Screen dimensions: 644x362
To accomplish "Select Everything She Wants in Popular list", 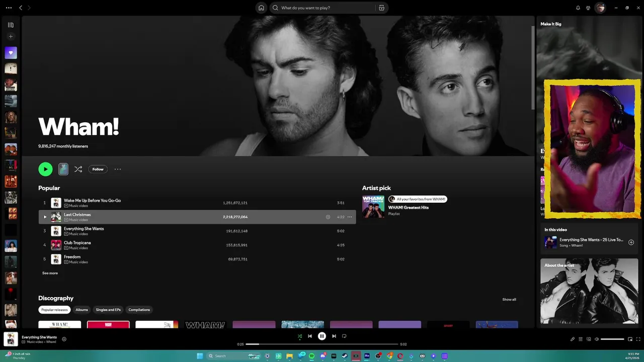I will click(197, 231).
